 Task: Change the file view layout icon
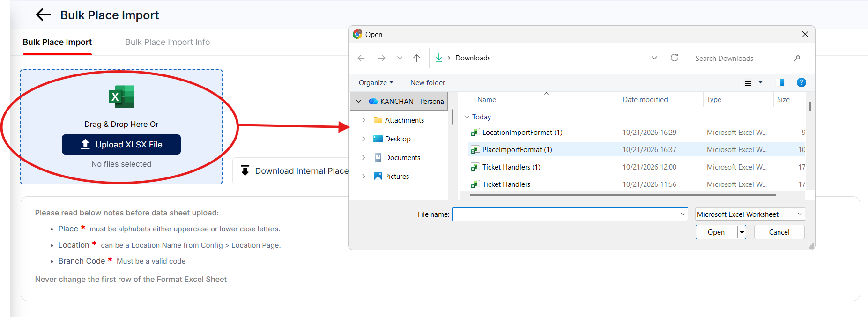click(748, 83)
